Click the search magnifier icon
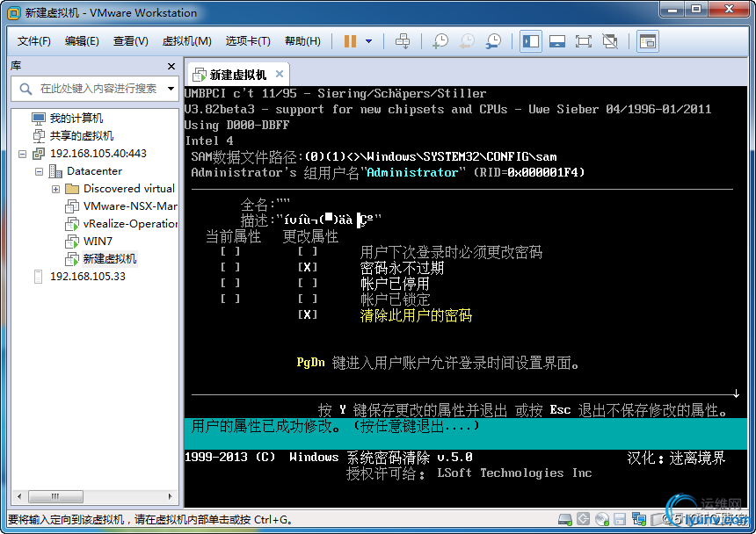This screenshot has height=534, width=756. (25, 89)
